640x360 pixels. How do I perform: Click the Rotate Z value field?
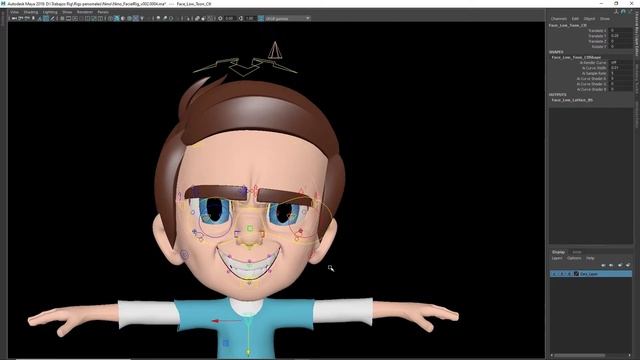pyautogui.click(x=621, y=47)
